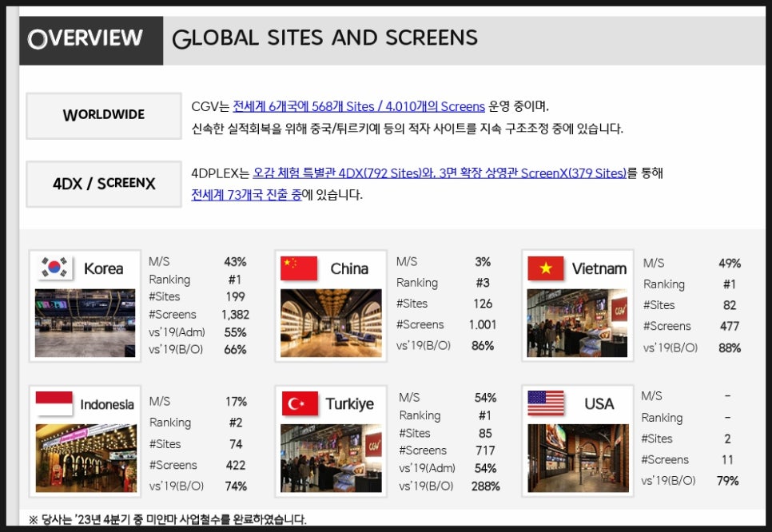Follow the 전세계 73개국 진출 중 link
772x532 pixels.
pyautogui.click(x=247, y=195)
